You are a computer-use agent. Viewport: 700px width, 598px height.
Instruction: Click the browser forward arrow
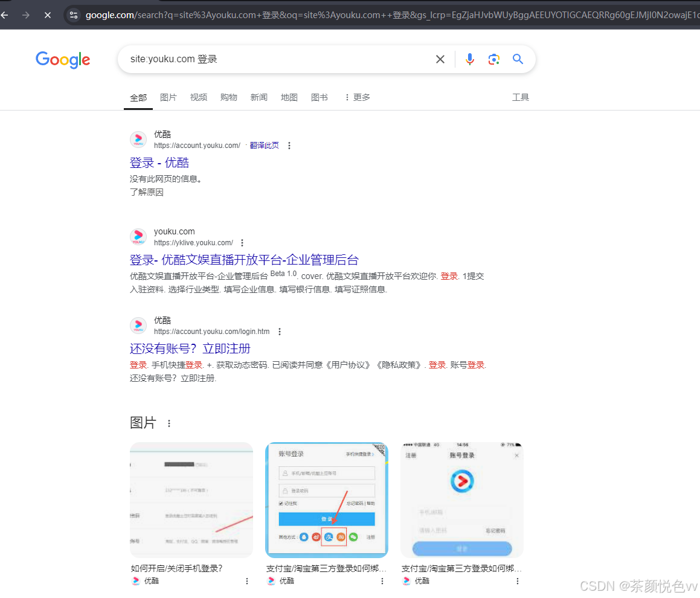pyautogui.click(x=26, y=15)
